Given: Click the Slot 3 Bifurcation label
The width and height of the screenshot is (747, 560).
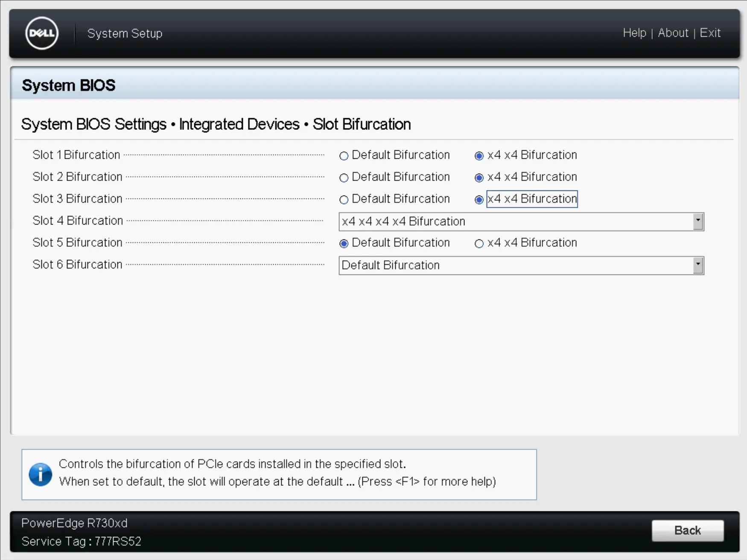Looking at the screenshot, I should [77, 199].
